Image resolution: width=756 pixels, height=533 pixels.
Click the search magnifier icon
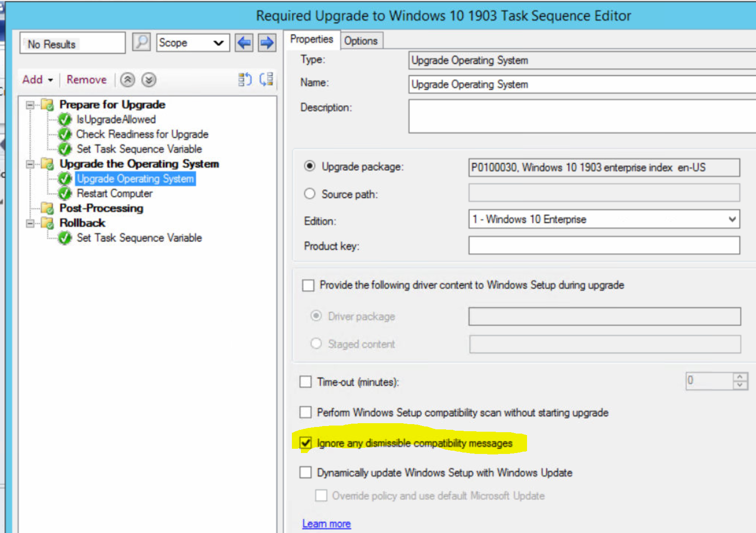[x=141, y=42]
